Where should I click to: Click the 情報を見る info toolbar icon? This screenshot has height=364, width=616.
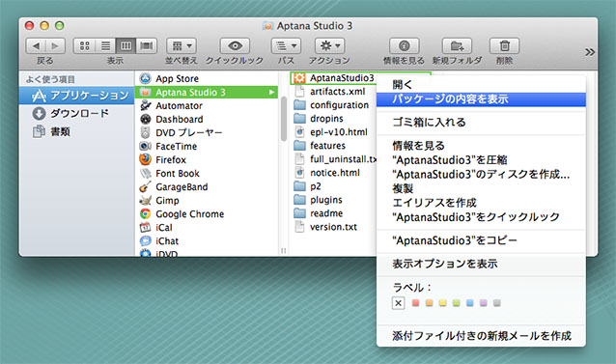click(405, 46)
